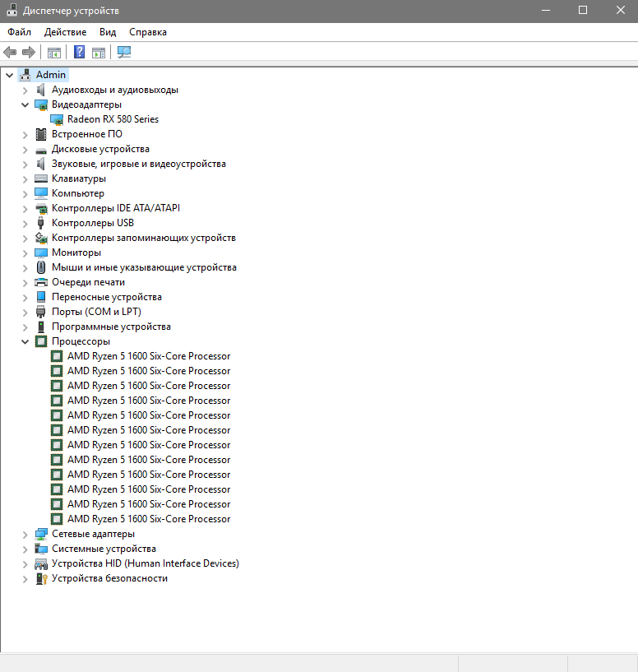The image size is (638, 672).
Task: Click the action pane toolbar icon
Action: point(99,53)
